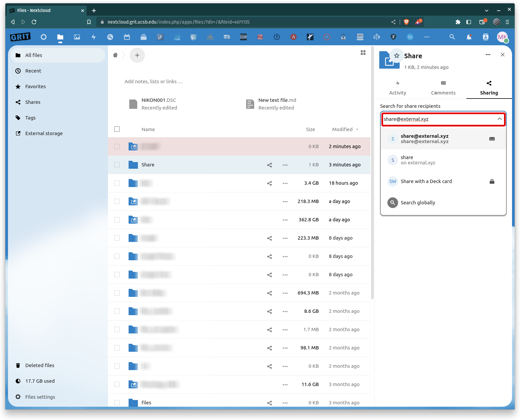
Task: Check the checkbox for the files folder
Action: pyautogui.click(x=117, y=403)
